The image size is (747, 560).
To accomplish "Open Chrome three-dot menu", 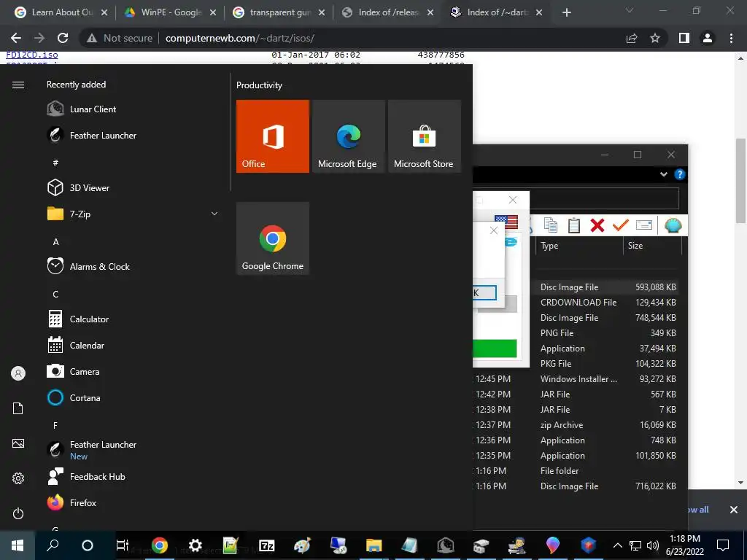I will [731, 38].
